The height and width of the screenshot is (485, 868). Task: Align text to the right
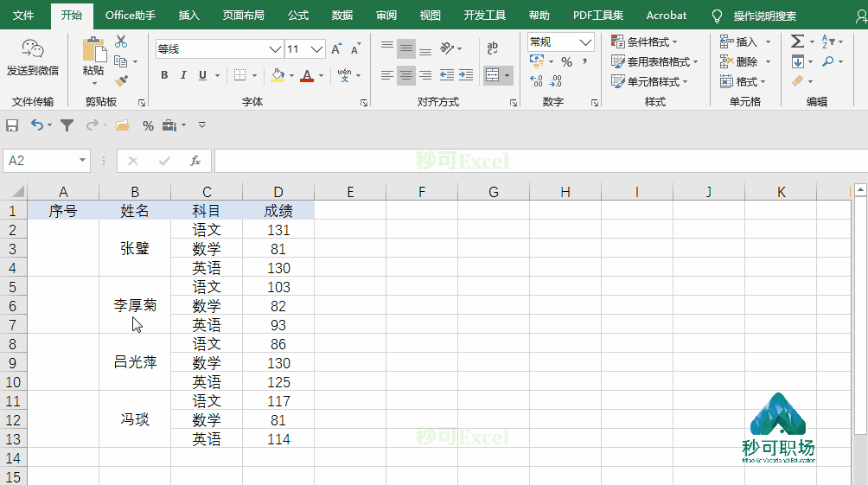click(425, 75)
